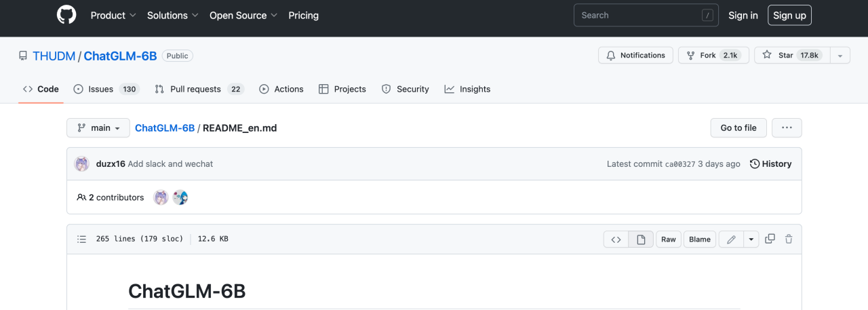This screenshot has height=310, width=868.
Task: Click the 22 pull requests counter
Action: tap(236, 89)
